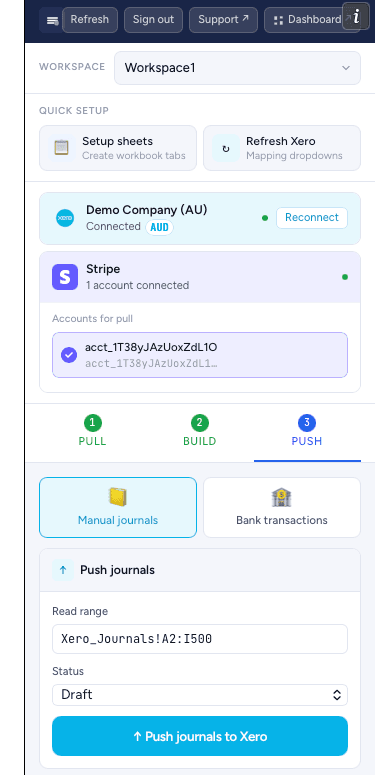Click the Stripe account header row
The height and width of the screenshot is (775, 375).
point(200,277)
